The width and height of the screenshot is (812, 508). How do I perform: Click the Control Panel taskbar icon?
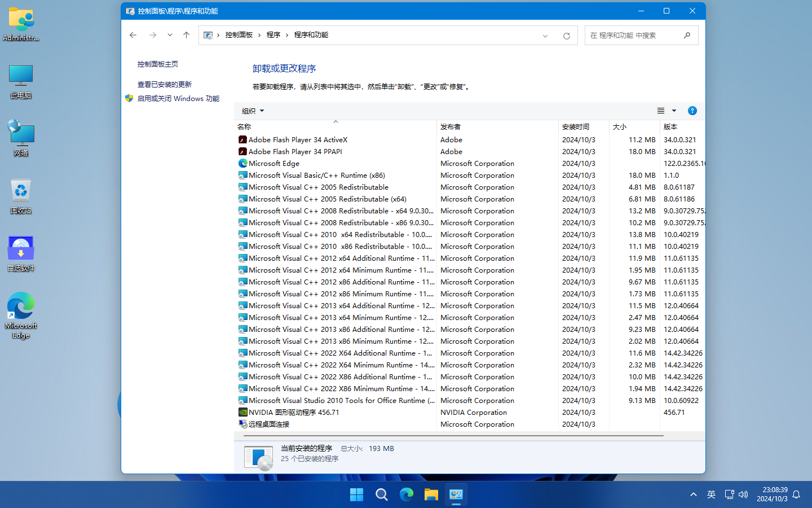coord(456,495)
